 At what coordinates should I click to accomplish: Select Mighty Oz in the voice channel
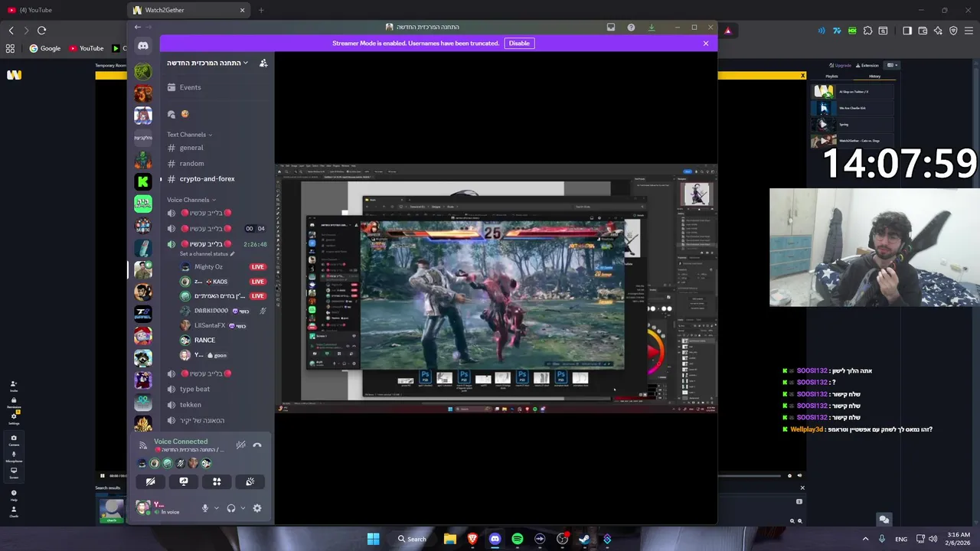208,267
